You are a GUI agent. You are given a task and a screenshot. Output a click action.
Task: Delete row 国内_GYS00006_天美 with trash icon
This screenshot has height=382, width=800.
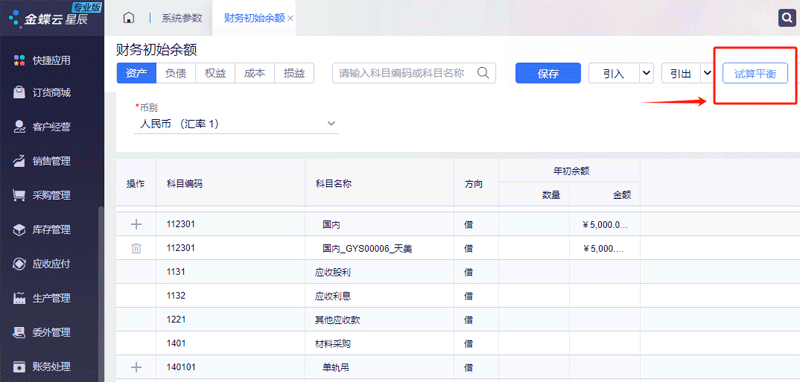[x=136, y=248]
